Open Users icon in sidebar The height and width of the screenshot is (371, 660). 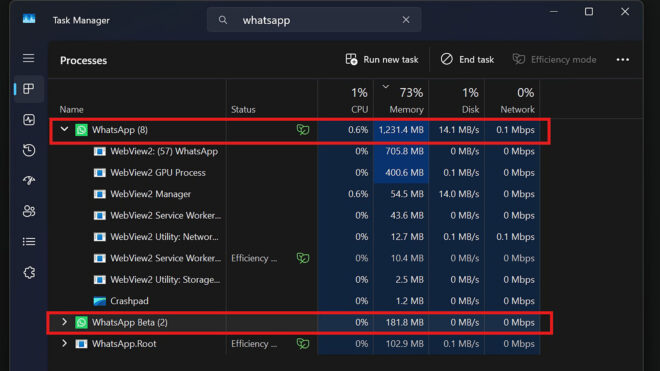point(29,211)
